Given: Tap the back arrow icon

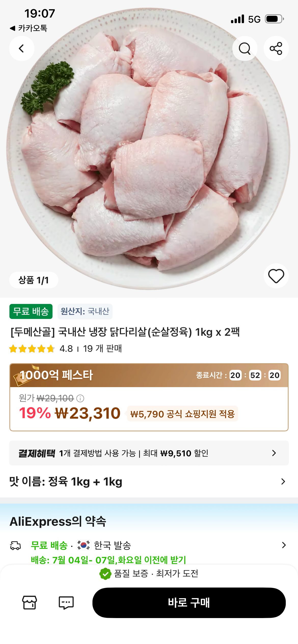Looking at the screenshot, I should pyautogui.click(x=22, y=48).
